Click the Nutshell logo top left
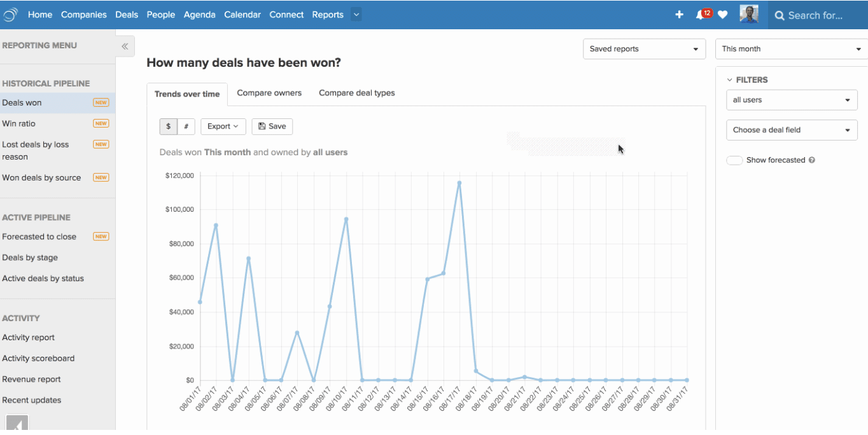The width and height of the screenshot is (868, 435). coord(10,15)
